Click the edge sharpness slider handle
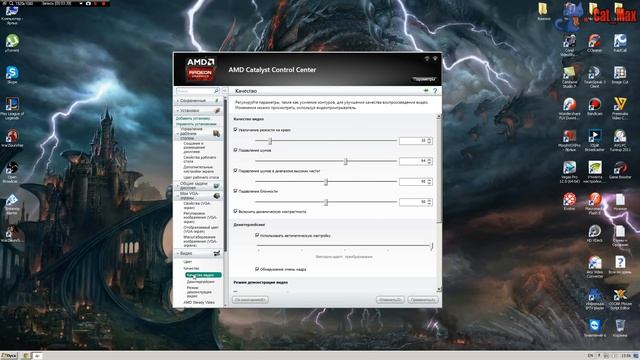The height and width of the screenshot is (360, 640). pos(270,141)
